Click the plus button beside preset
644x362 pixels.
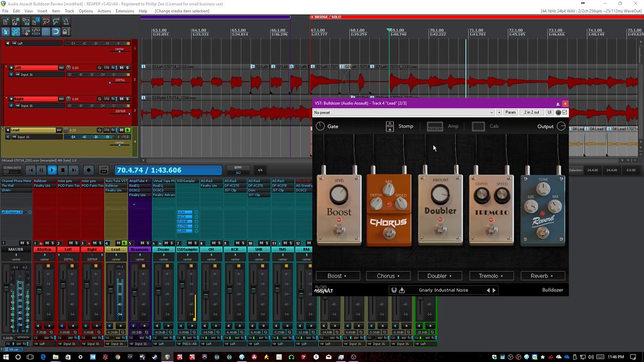tap(499, 113)
